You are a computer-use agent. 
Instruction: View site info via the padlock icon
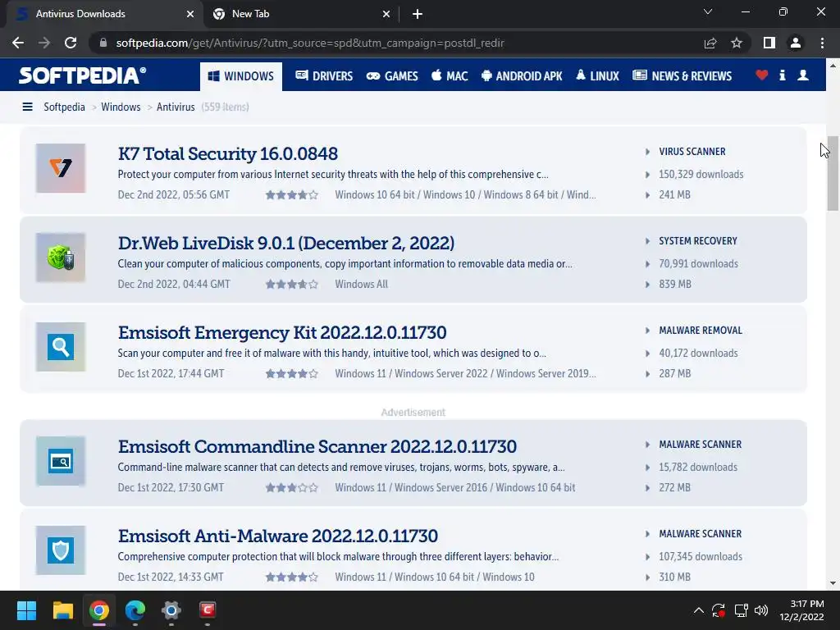(x=103, y=43)
